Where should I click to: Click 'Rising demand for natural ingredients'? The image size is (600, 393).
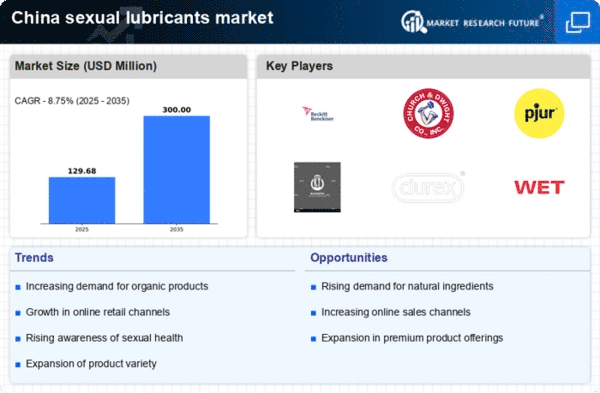407,286
